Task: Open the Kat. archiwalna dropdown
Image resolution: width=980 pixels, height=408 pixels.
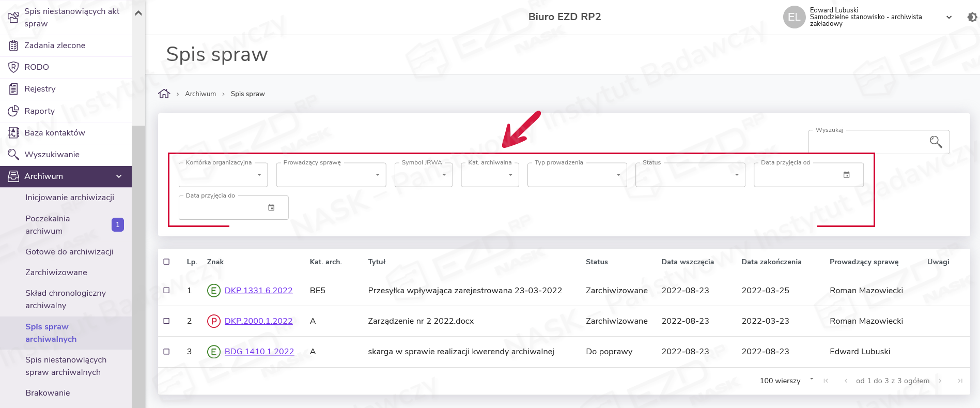Action: (x=490, y=175)
